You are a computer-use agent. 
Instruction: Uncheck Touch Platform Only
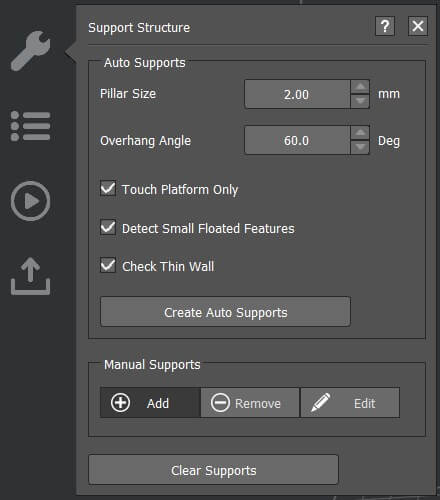click(x=108, y=189)
